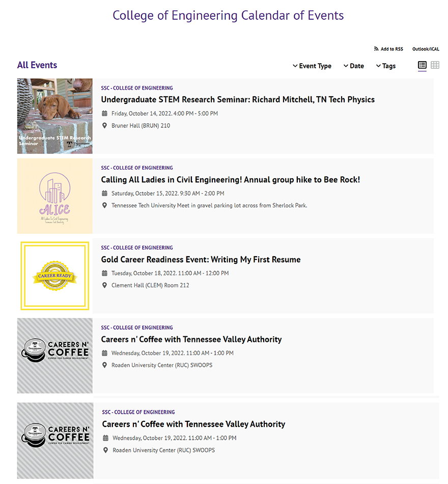448x484 pixels.
Task: Click the location pin beside Clement Hall
Action: click(105, 285)
